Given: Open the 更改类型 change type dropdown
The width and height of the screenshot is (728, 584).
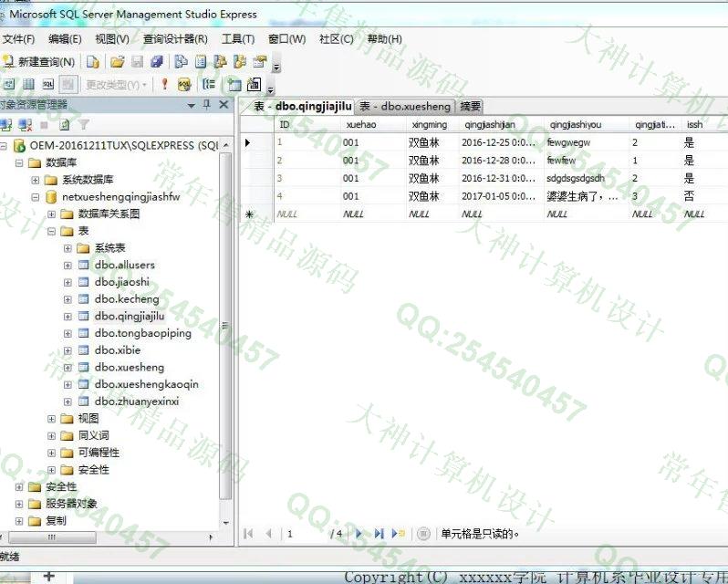Looking at the screenshot, I should click(x=116, y=85).
